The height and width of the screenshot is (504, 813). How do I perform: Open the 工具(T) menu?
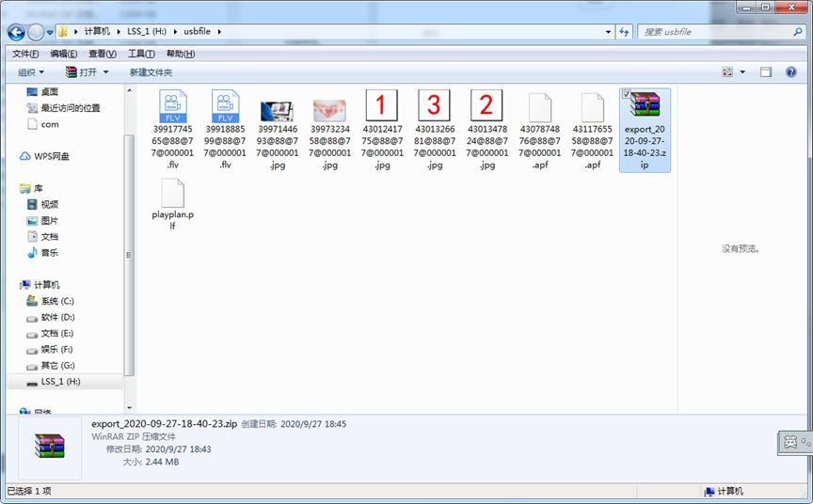pyautogui.click(x=141, y=54)
